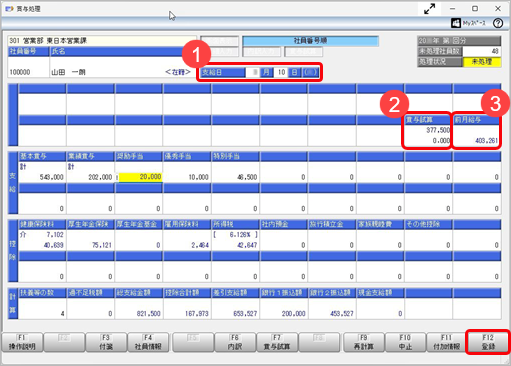Click 前月給与 value 403,261
The image size is (511, 366).
coord(486,141)
